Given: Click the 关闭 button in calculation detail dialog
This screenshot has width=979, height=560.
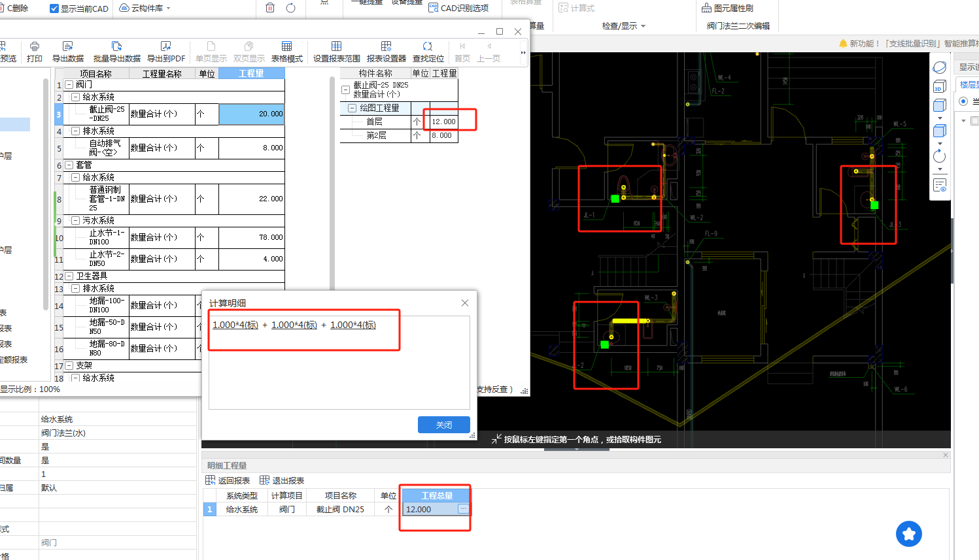Looking at the screenshot, I should coord(444,425).
